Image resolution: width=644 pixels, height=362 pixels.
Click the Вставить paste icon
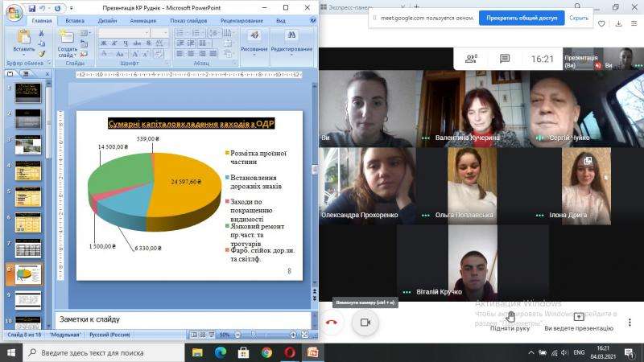point(23,40)
